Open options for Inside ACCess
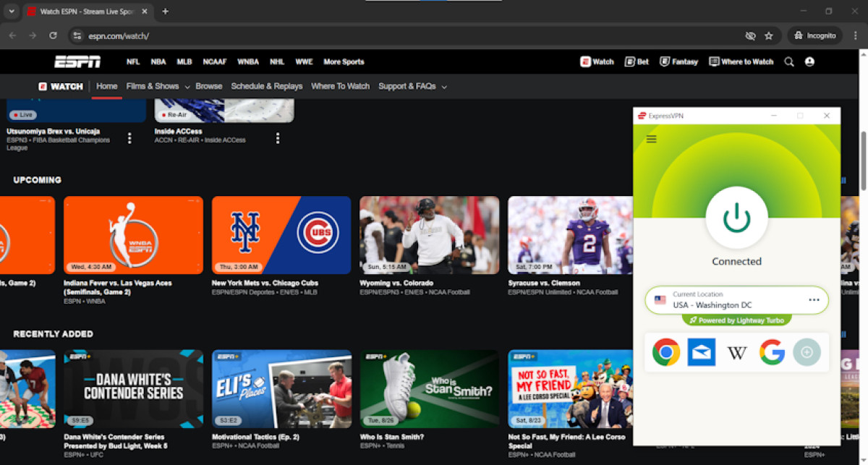 click(278, 138)
